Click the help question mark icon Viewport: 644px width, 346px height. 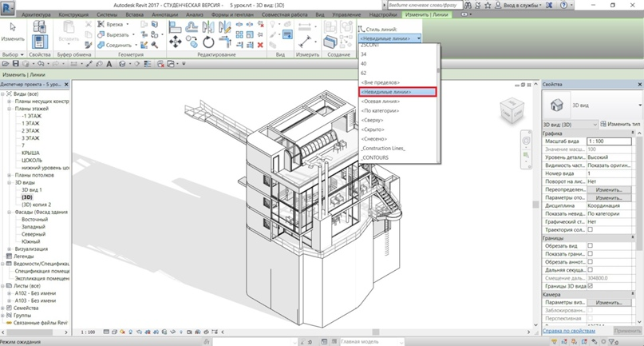point(564,6)
